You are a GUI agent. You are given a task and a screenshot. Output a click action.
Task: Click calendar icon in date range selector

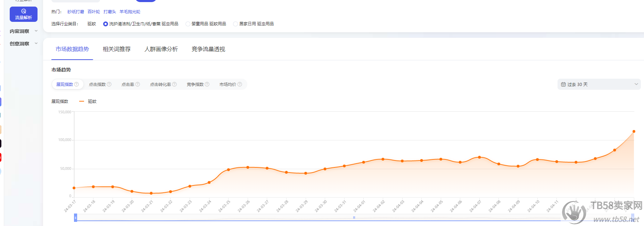pyautogui.click(x=563, y=84)
